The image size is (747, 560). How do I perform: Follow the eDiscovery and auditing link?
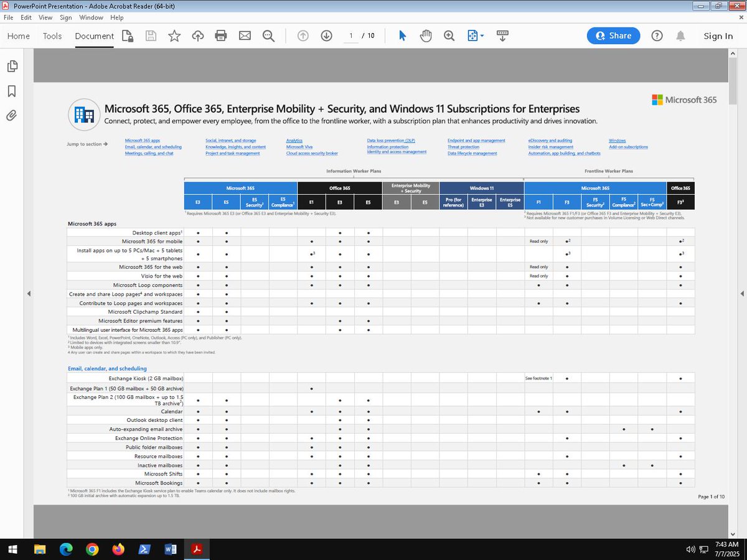pos(550,141)
